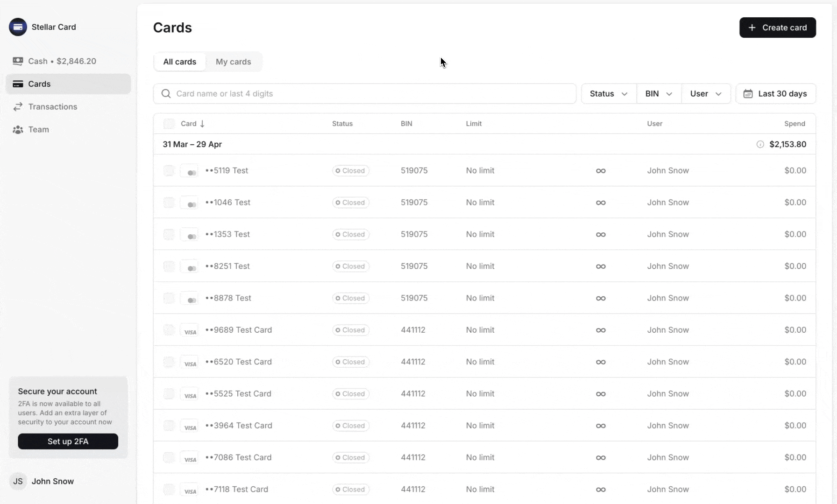837x504 pixels.
Task: Open the User filter dropdown
Action: (x=706, y=94)
